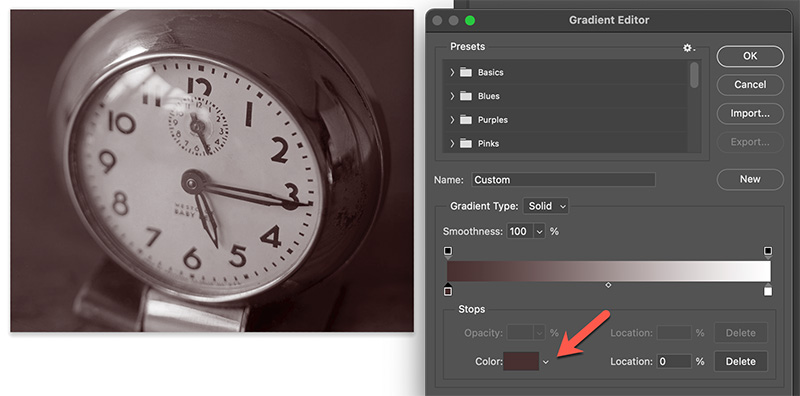Image resolution: width=800 pixels, height=396 pixels.
Task: Click the New gradient button
Action: point(750,179)
